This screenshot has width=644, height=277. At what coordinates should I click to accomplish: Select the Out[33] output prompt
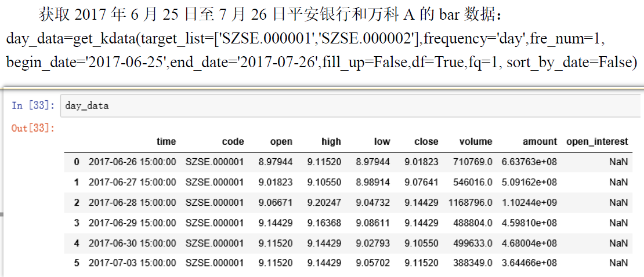click(33, 128)
